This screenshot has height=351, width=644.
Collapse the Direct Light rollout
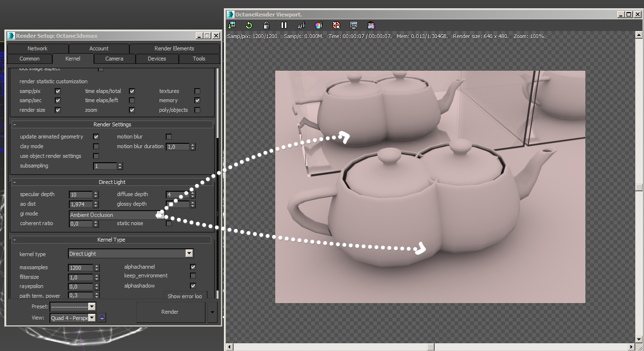112,182
